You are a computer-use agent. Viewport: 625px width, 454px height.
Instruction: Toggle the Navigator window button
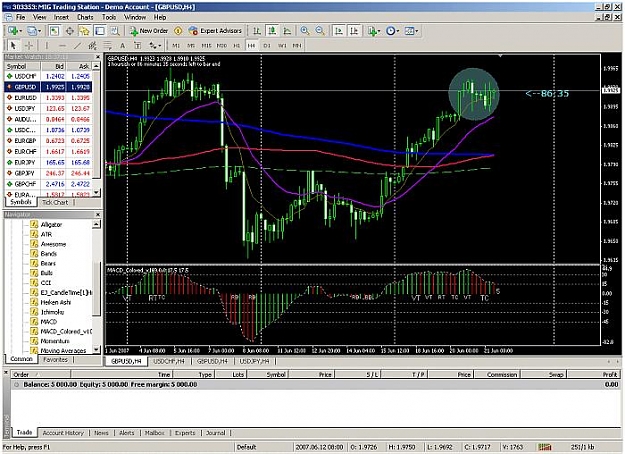[85, 31]
